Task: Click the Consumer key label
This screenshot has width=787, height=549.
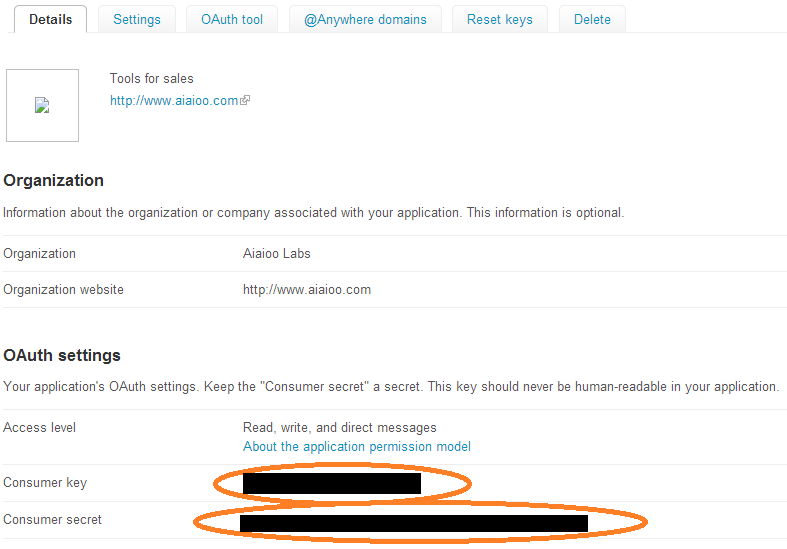Action: pyautogui.click(x=45, y=483)
